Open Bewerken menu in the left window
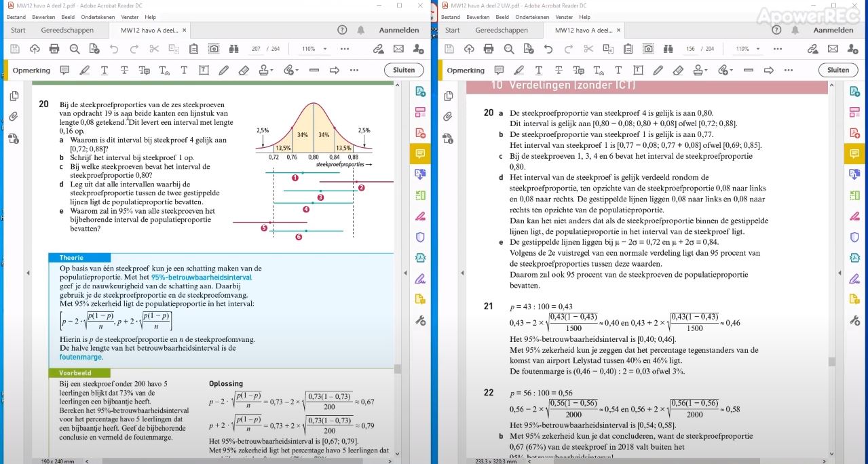The height and width of the screenshot is (464, 868). point(43,17)
